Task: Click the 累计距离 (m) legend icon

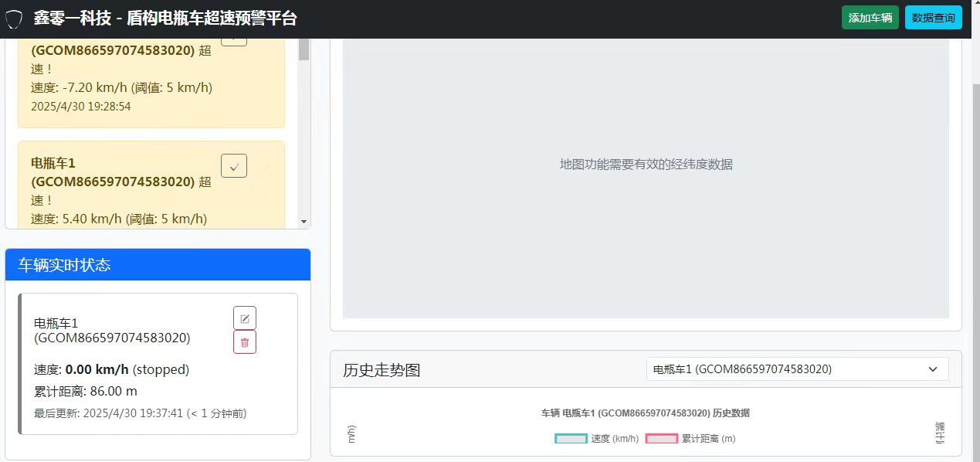Action: 660,438
